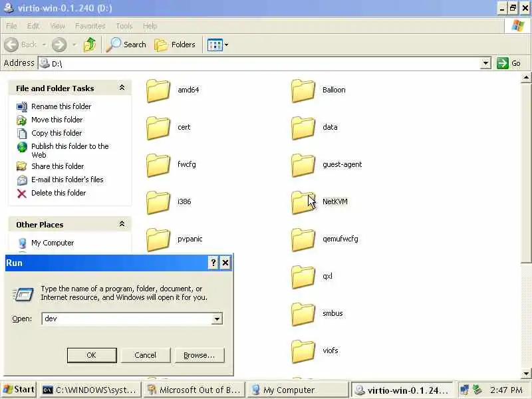Image resolution: width=532 pixels, height=399 pixels.
Task: Select the pvpanic folder icon
Action: point(158,239)
